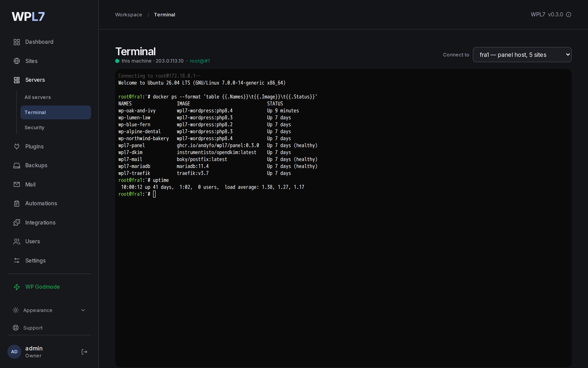Click the Terminal breadcrumb text
Screen dimensions: 588x368
165,15
